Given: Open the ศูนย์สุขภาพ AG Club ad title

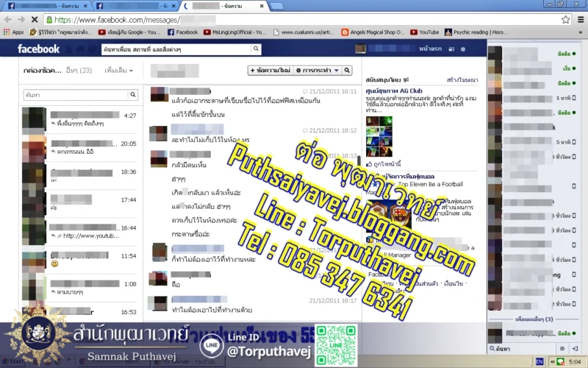Looking at the screenshot, I should tap(394, 91).
